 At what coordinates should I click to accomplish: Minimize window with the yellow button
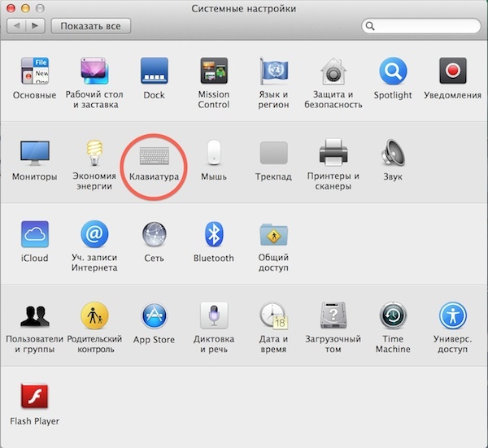tap(25, 8)
